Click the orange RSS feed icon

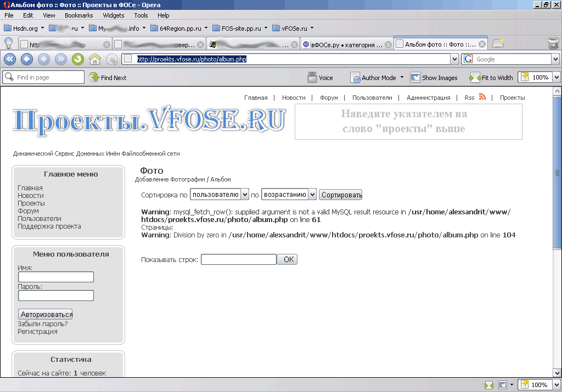click(x=482, y=97)
